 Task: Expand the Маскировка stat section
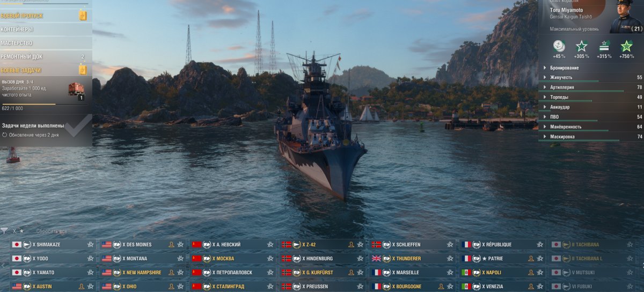(590, 137)
